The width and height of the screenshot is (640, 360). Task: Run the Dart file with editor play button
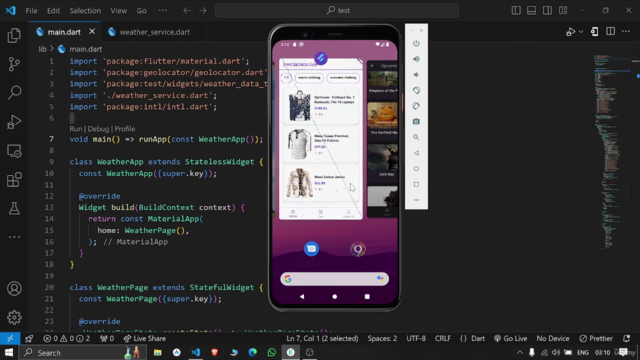[571, 32]
